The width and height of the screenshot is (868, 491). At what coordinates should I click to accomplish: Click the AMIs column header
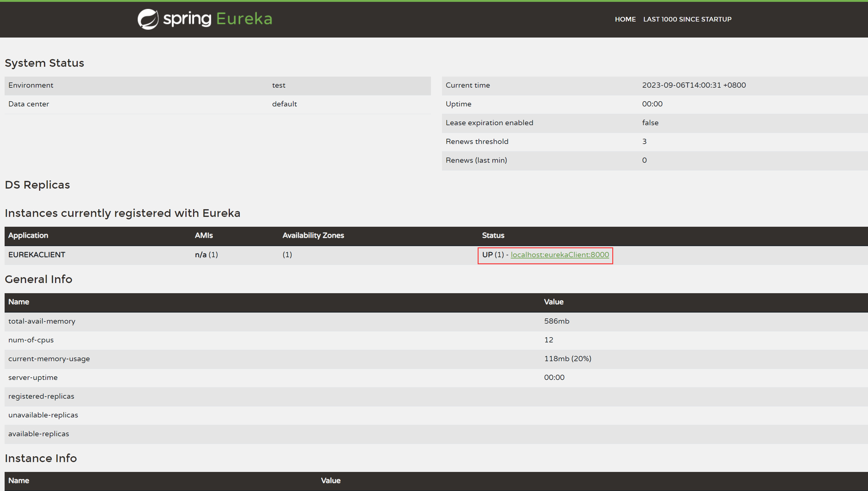click(x=204, y=235)
